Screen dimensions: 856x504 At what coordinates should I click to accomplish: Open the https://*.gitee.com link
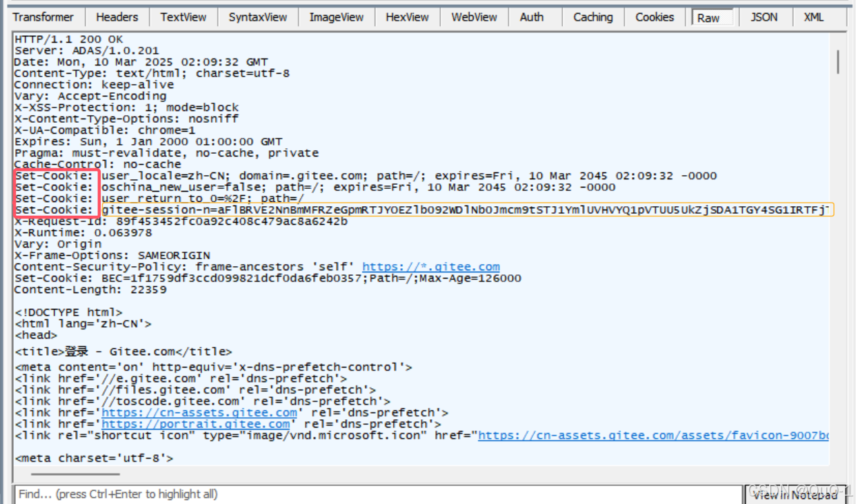(431, 267)
